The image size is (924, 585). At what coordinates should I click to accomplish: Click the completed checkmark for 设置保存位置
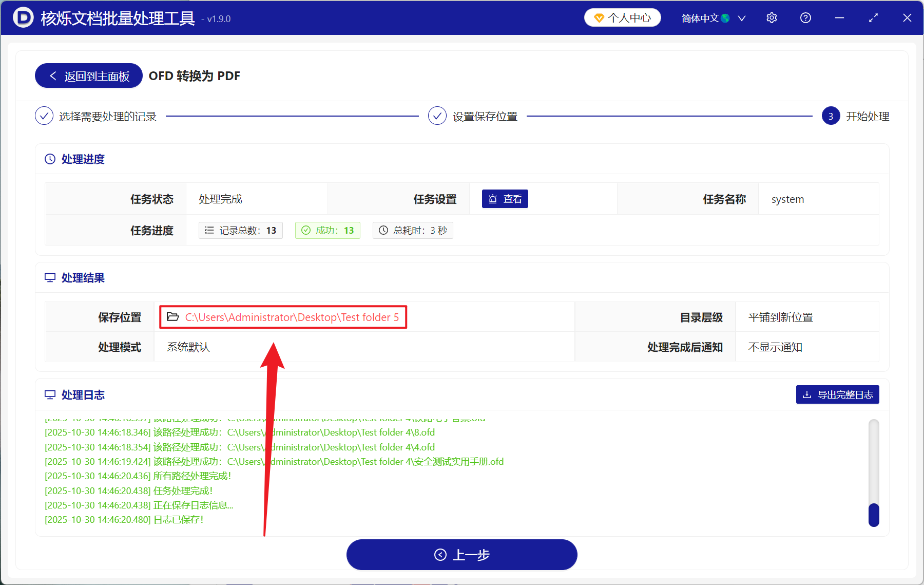coord(437,116)
